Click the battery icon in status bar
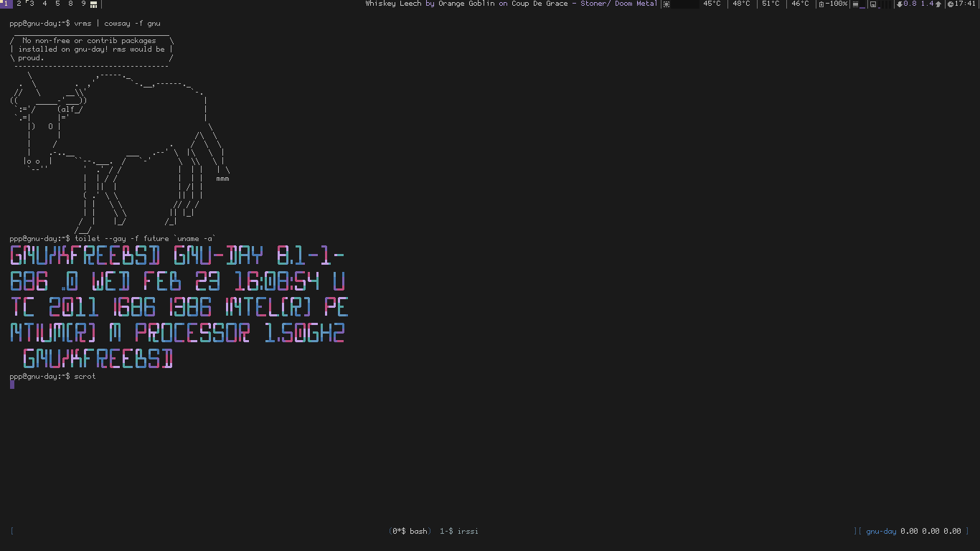980x551 pixels. coord(821,4)
